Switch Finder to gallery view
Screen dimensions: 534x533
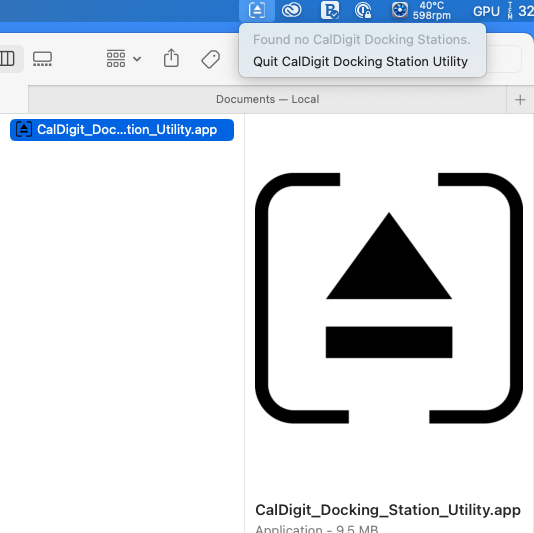click(x=42, y=59)
